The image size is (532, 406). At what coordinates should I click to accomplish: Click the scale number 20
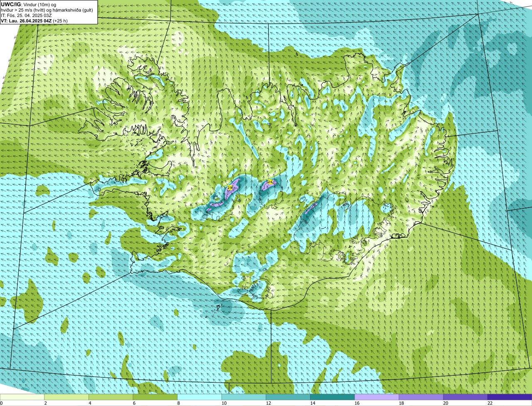point(446,403)
